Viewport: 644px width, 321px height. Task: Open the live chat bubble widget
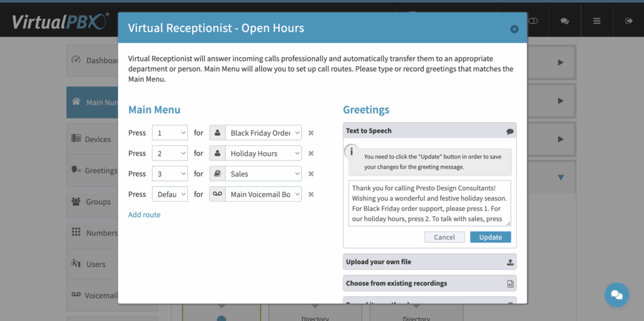pyautogui.click(x=616, y=295)
